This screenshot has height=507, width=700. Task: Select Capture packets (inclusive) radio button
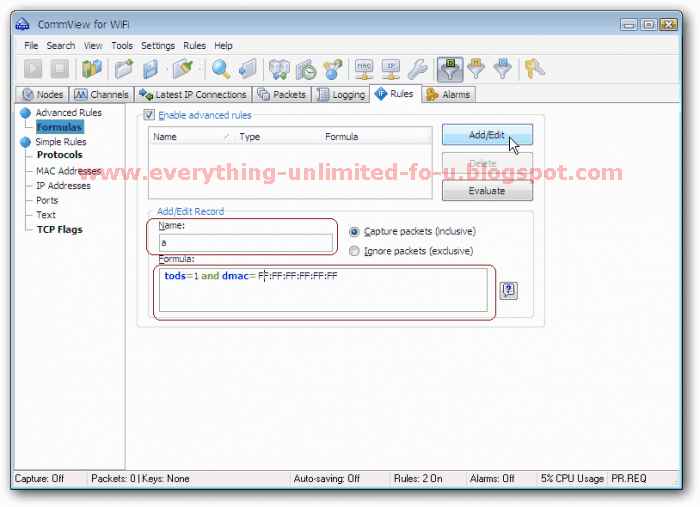pos(354,232)
